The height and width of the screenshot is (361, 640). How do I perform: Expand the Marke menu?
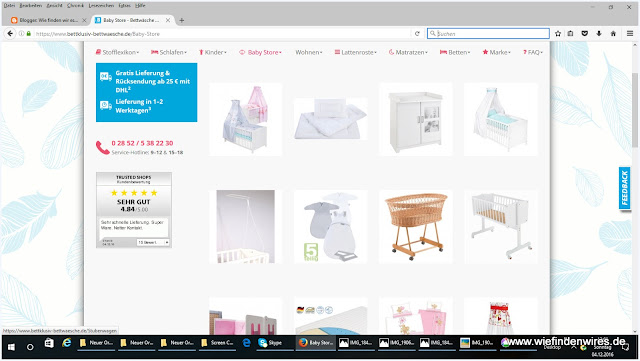(x=497, y=52)
